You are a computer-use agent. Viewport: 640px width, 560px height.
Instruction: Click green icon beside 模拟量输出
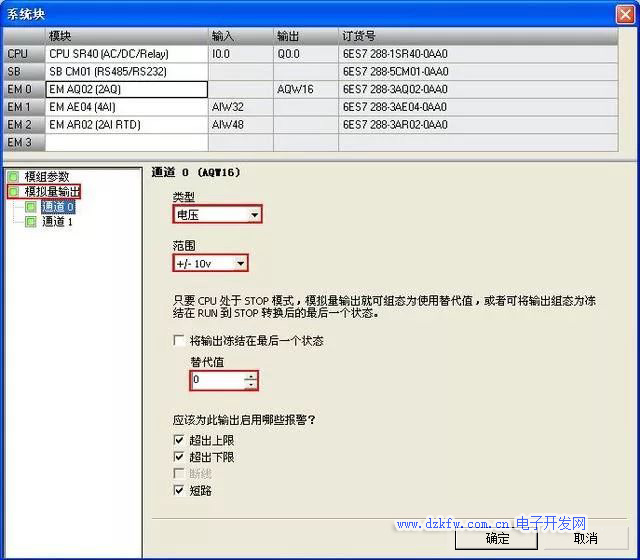point(13,191)
